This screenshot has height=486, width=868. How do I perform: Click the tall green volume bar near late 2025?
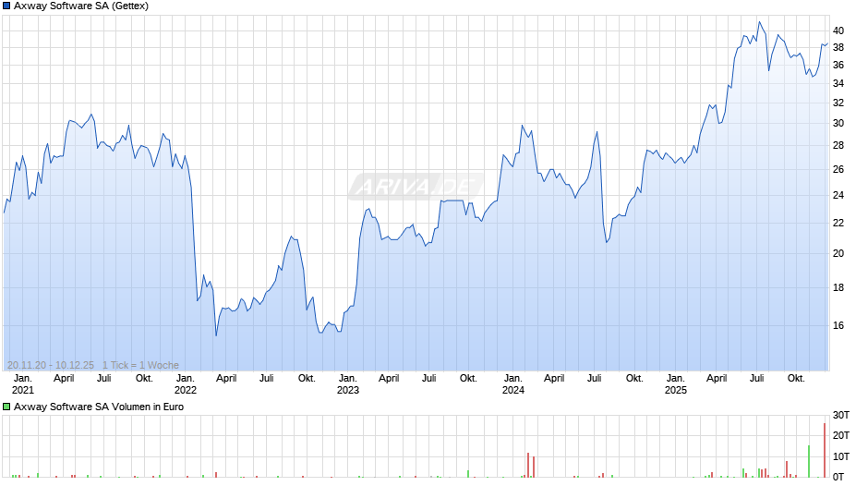click(x=809, y=462)
